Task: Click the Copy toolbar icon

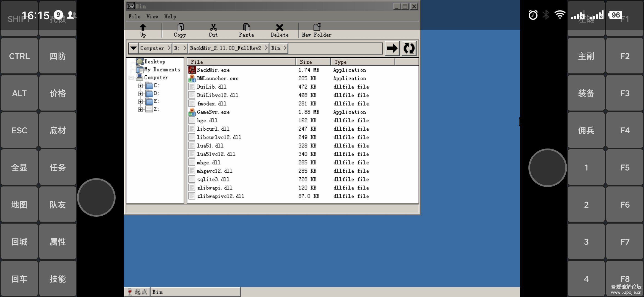Action: click(179, 31)
